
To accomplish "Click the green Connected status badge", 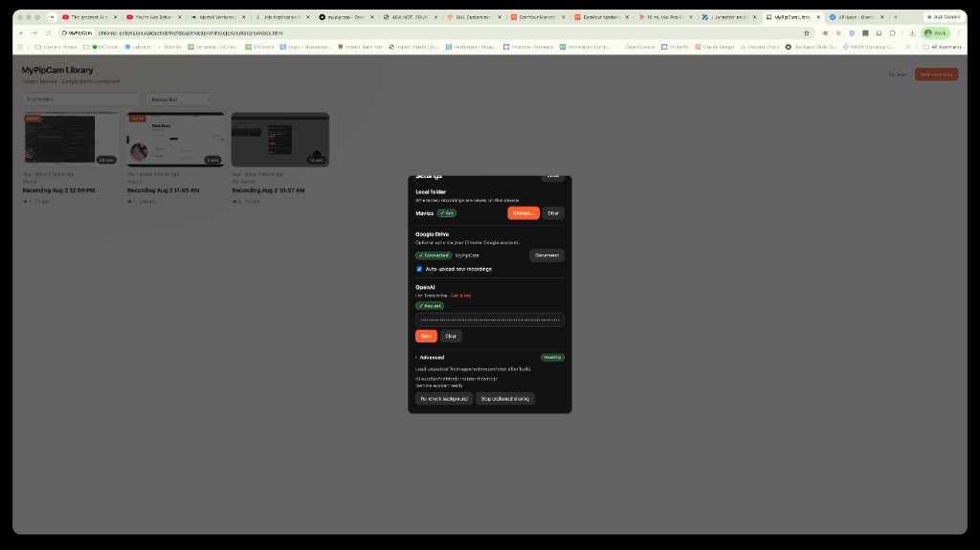I will coord(434,255).
